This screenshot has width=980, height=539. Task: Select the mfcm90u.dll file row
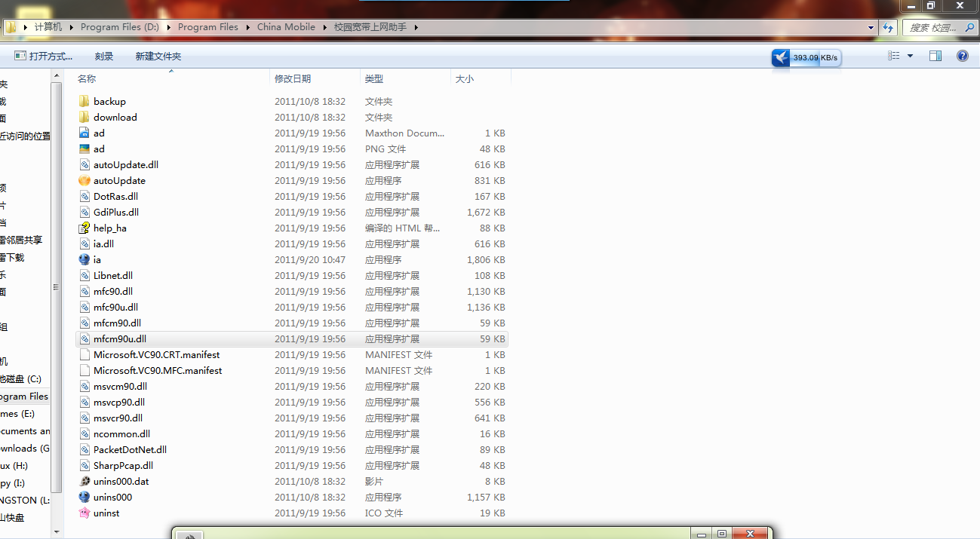click(x=292, y=339)
